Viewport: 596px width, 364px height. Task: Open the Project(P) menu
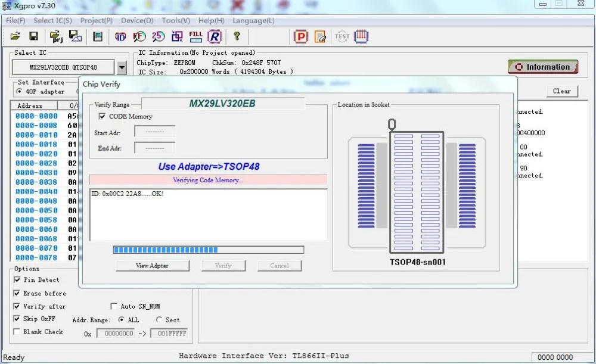[96, 20]
